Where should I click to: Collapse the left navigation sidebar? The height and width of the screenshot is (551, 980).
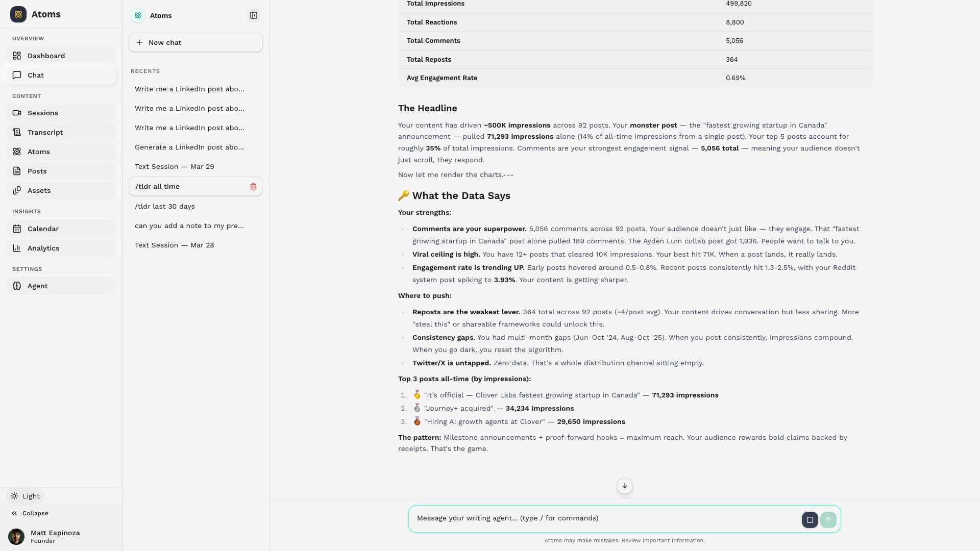pos(30,514)
